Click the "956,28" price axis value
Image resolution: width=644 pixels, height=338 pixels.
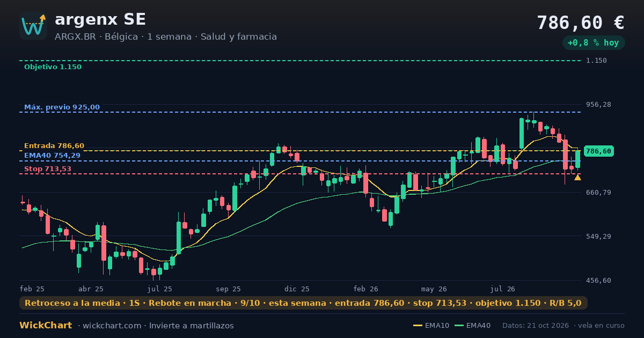(598, 105)
